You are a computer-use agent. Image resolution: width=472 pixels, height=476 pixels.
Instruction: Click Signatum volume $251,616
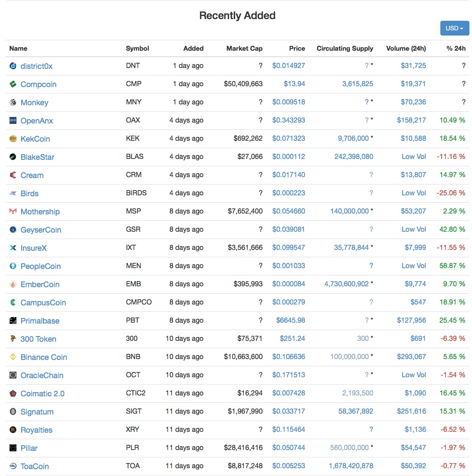[x=411, y=411]
